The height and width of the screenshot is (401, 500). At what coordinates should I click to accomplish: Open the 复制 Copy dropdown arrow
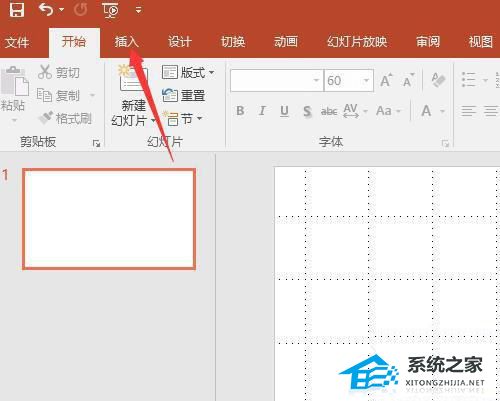pyautogui.click(x=92, y=96)
